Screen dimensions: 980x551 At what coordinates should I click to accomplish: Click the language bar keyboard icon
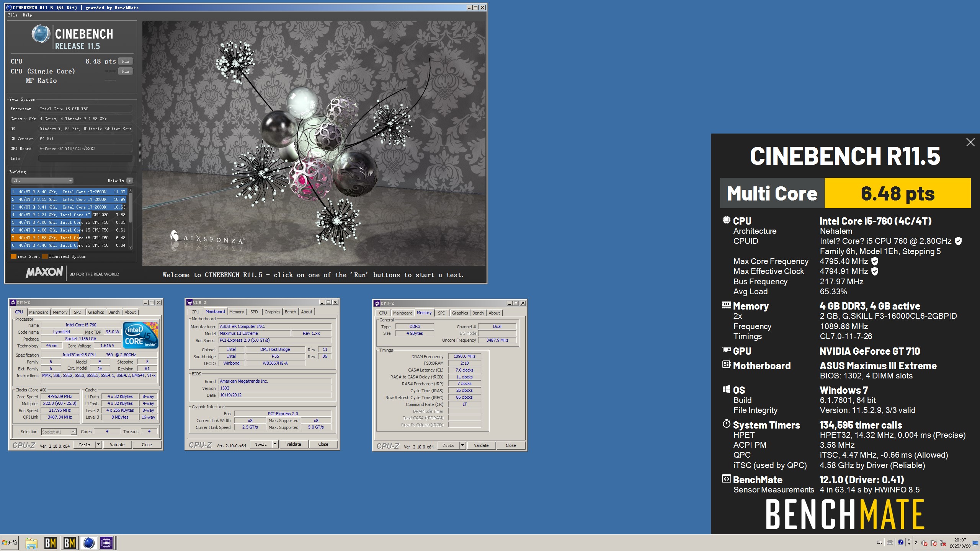[890, 542]
